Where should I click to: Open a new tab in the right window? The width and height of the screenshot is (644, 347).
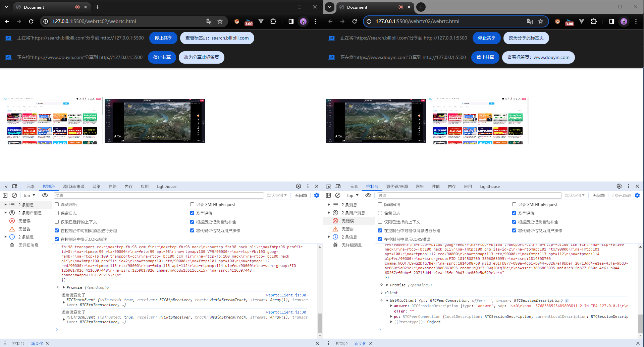[421, 7]
